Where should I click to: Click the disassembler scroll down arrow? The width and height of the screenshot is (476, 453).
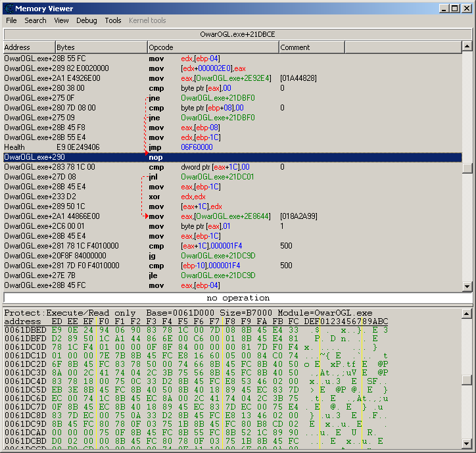467,286
